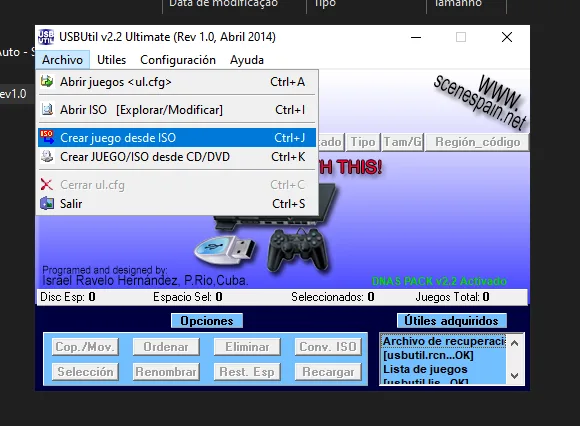Click the Opciones panel label
This screenshot has height=426, width=580.
pos(207,321)
